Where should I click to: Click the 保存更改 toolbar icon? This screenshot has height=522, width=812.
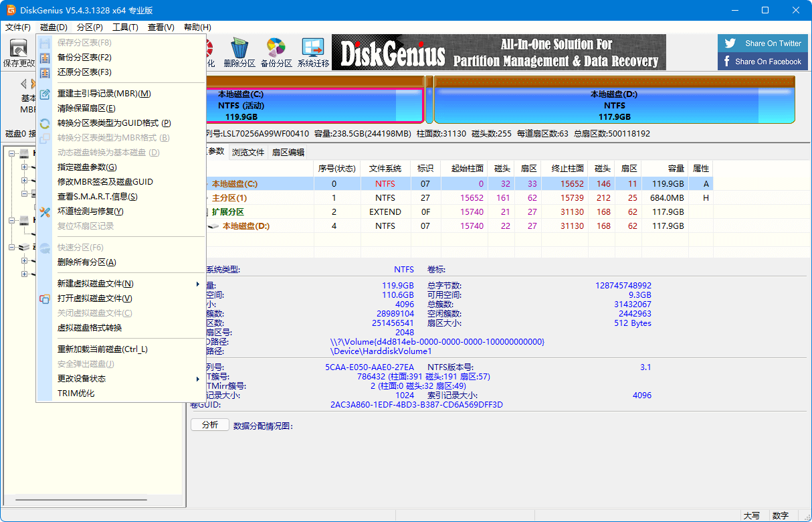tap(18, 48)
